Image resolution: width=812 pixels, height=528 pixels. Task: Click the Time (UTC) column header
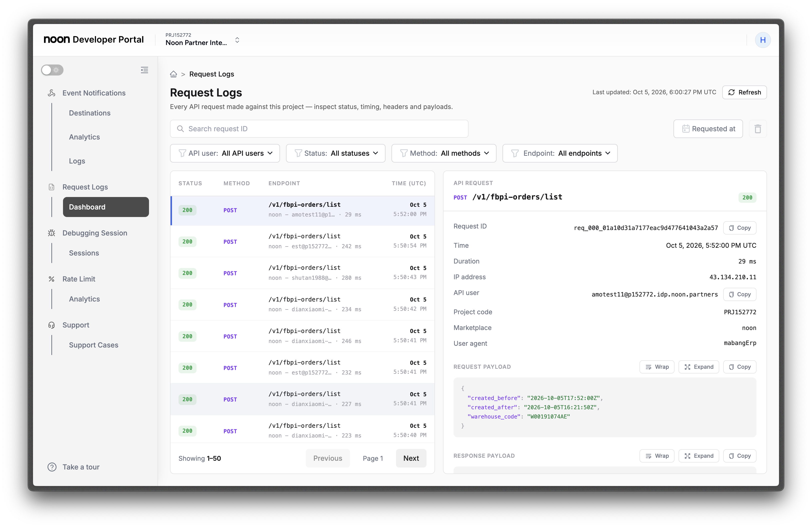point(409,183)
